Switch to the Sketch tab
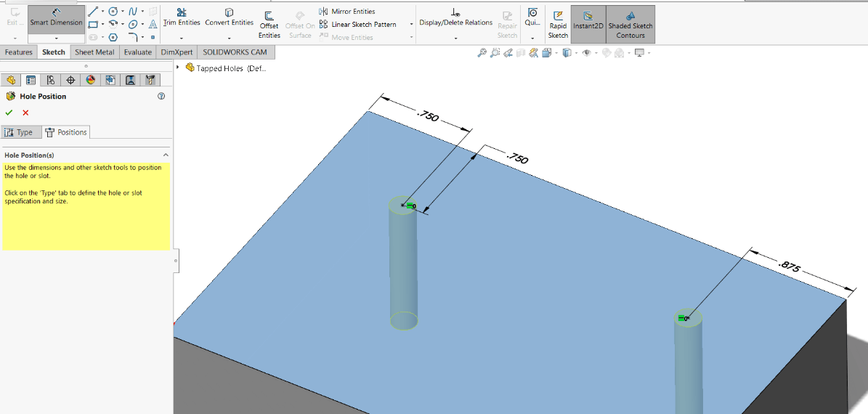This screenshot has width=868, height=414. (54, 52)
